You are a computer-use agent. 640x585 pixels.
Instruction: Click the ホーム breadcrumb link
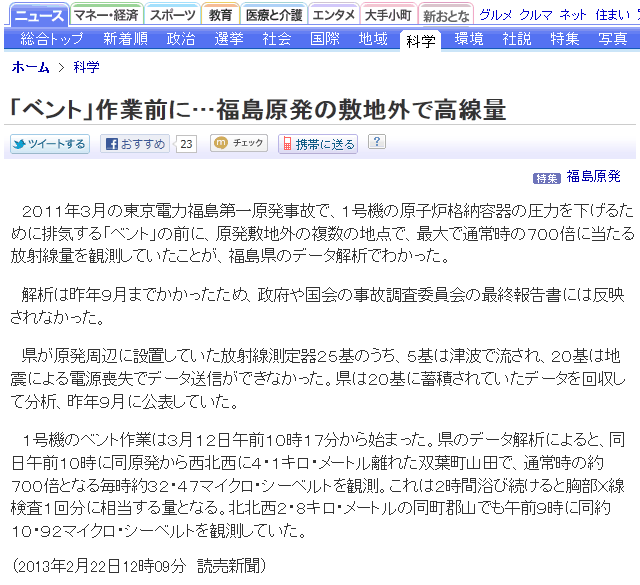click(30, 68)
